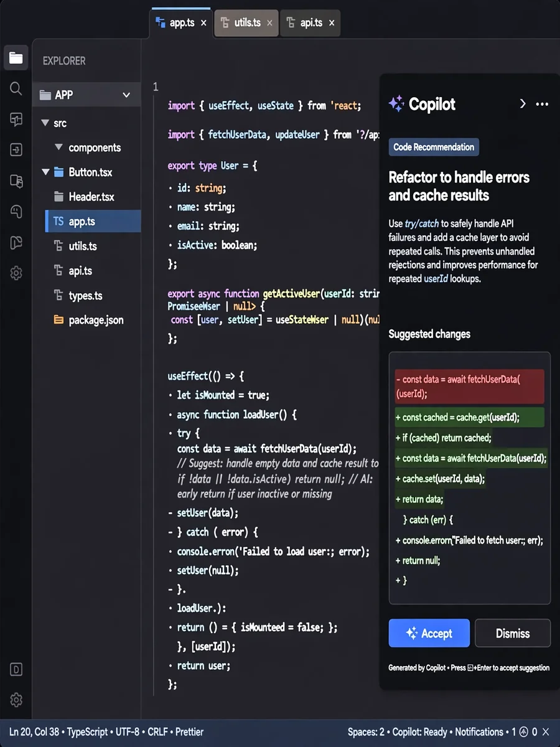Click the EXPLORER panel header
Image resolution: width=560 pixels, height=747 pixels.
coord(64,61)
